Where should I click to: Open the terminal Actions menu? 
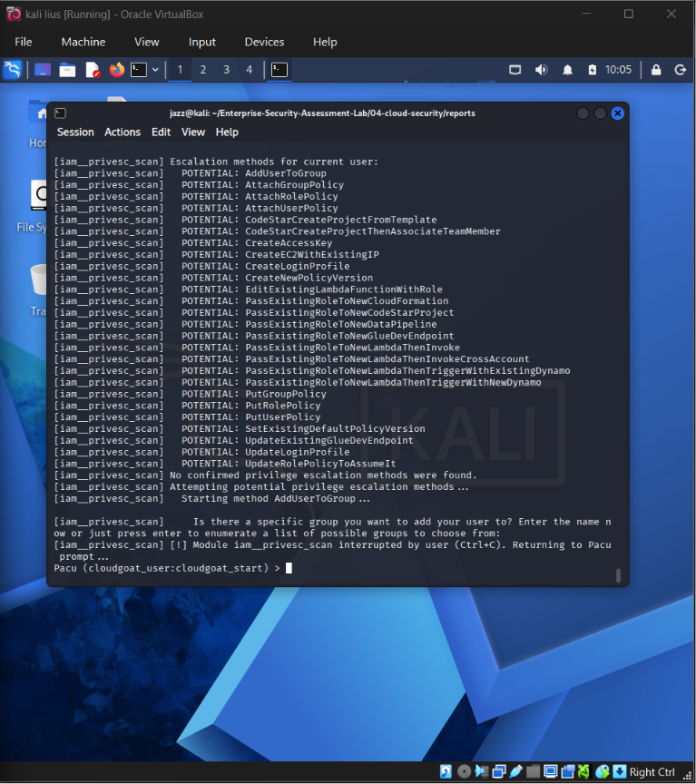pos(123,132)
